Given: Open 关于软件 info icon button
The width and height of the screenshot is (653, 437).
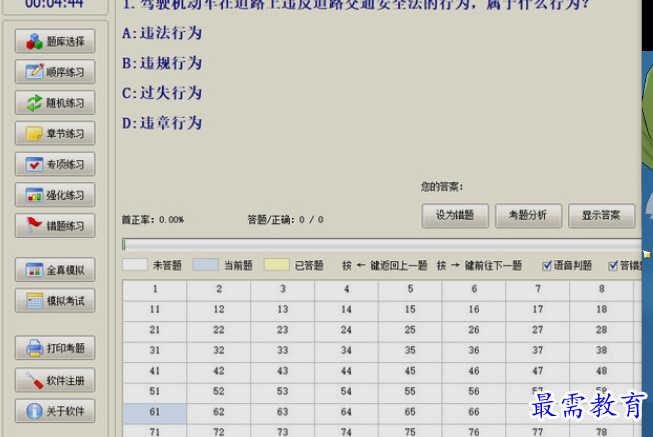Looking at the screenshot, I should coord(55,411).
